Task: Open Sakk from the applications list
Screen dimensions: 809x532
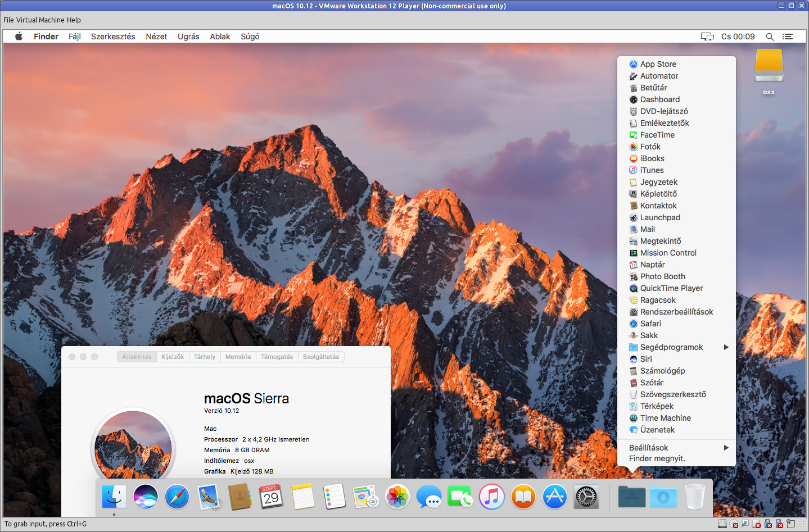Action: click(676, 335)
